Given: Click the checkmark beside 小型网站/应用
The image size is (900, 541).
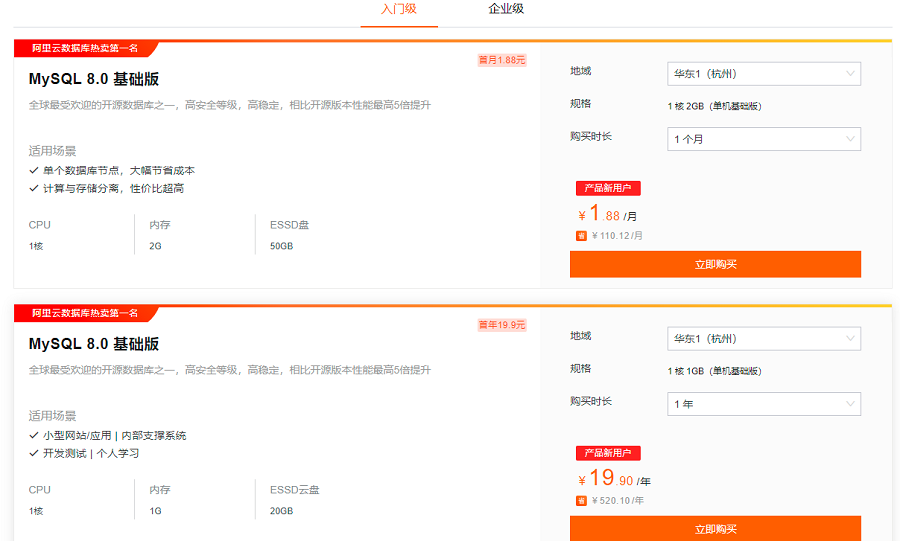Looking at the screenshot, I should tap(33, 435).
